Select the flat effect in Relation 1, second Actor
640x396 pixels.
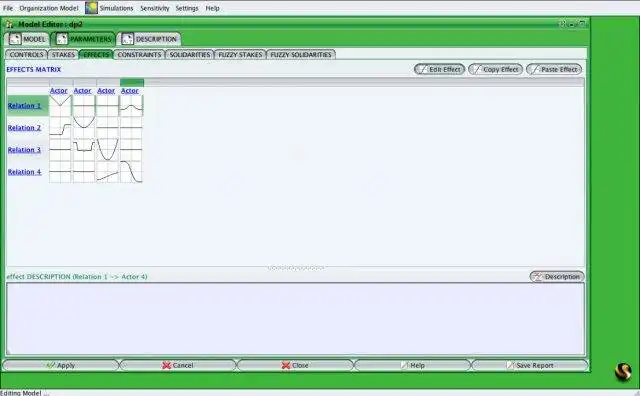(x=84, y=106)
